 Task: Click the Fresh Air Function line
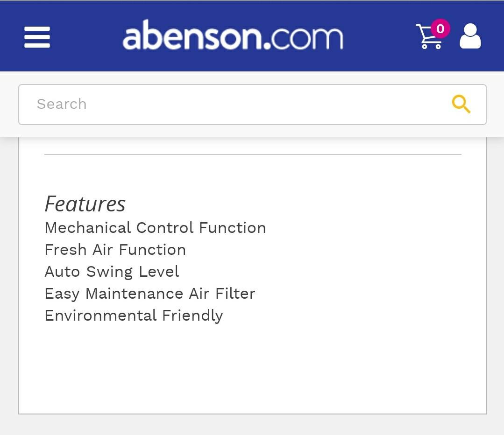click(115, 250)
